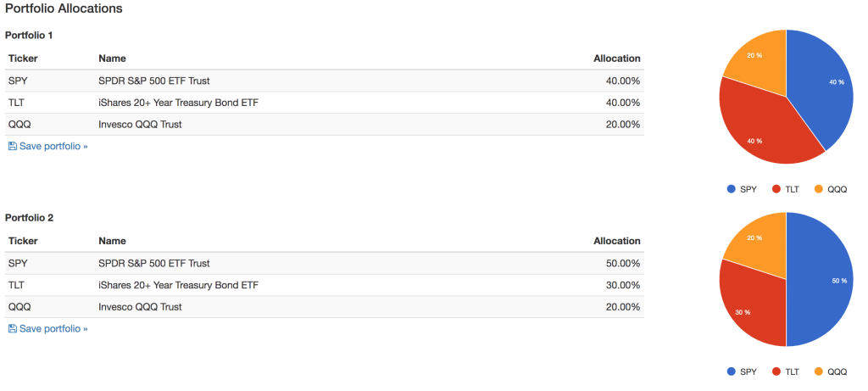Click Invesco QQQ Trust row in Portfolio 2
This screenshot has height=391, width=868.
(x=325, y=307)
